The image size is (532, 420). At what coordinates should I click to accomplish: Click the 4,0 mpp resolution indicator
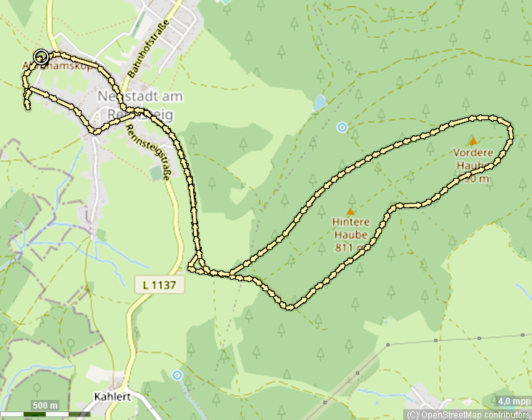tap(513, 401)
